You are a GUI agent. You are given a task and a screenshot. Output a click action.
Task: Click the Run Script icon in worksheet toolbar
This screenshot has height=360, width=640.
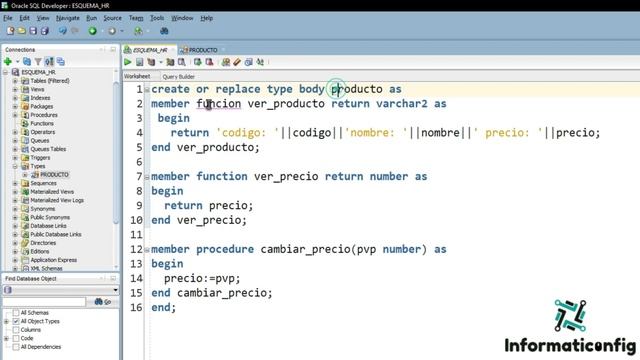coord(140,62)
